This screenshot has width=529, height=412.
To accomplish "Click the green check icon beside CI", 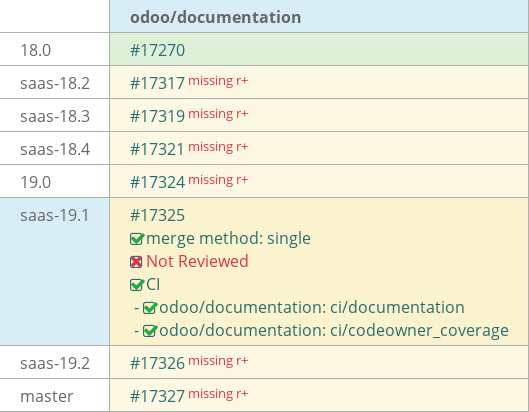I will coord(137,285).
